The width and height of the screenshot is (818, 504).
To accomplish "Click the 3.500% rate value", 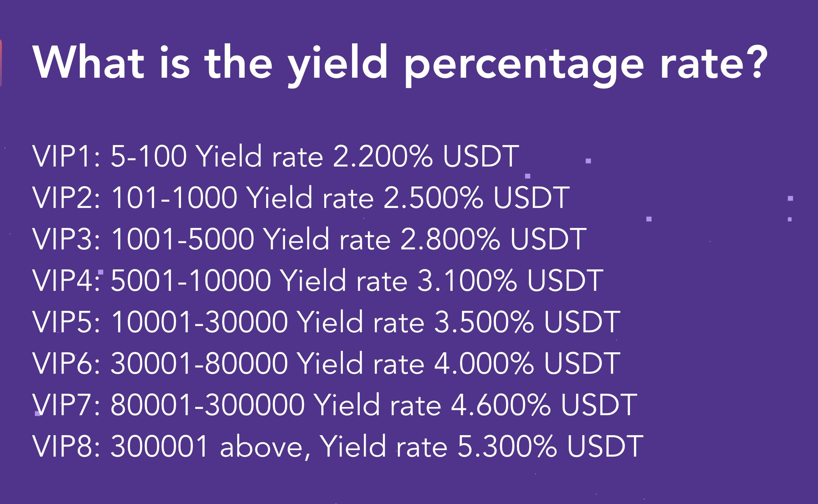I will (x=484, y=322).
